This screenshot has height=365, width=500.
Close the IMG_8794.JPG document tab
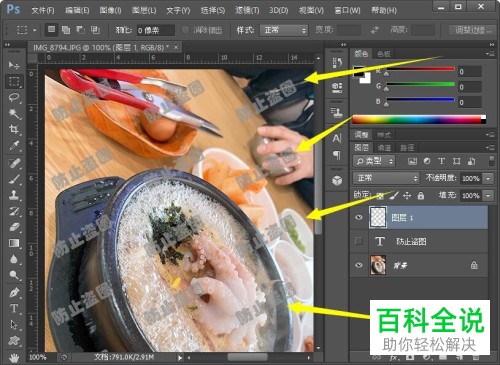[x=176, y=47]
